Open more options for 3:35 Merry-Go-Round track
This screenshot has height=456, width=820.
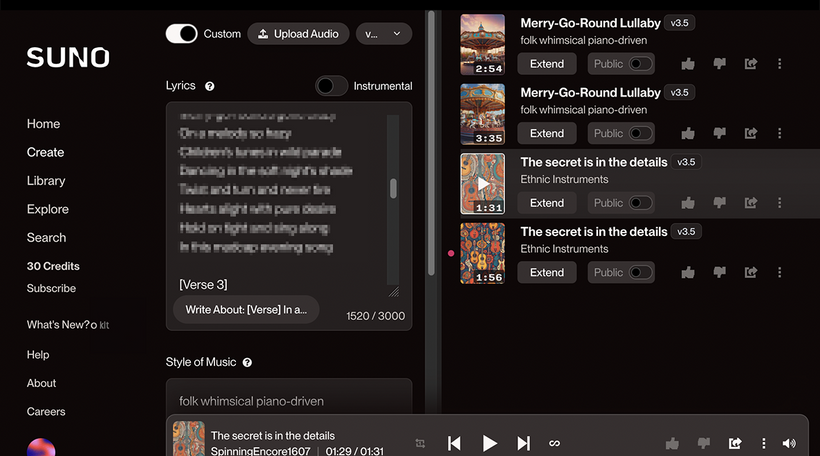[x=780, y=133]
